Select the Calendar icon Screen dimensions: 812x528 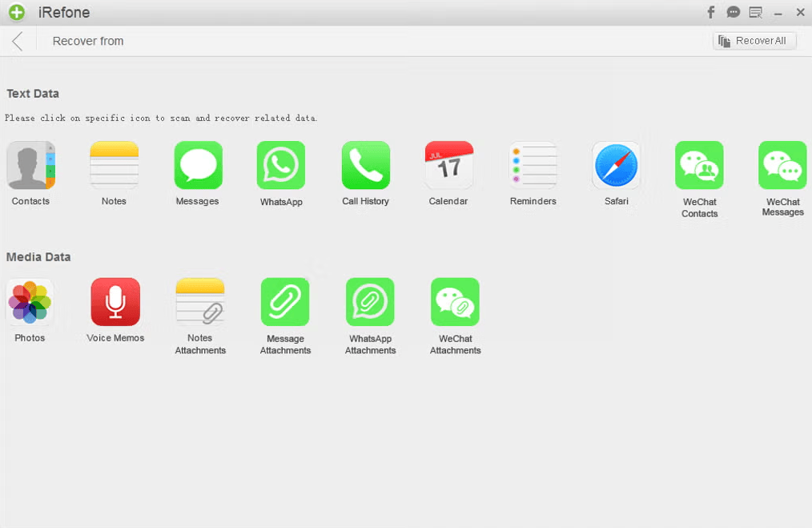[x=449, y=165]
